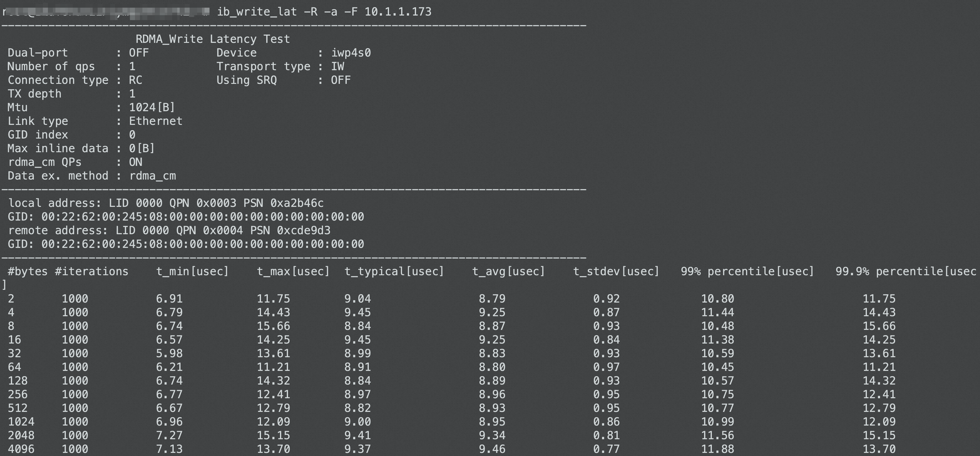Image resolution: width=980 pixels, height=456 pixels.
Task: Click the Max inline data value 0[B]
Action: (x=141, y=149)
